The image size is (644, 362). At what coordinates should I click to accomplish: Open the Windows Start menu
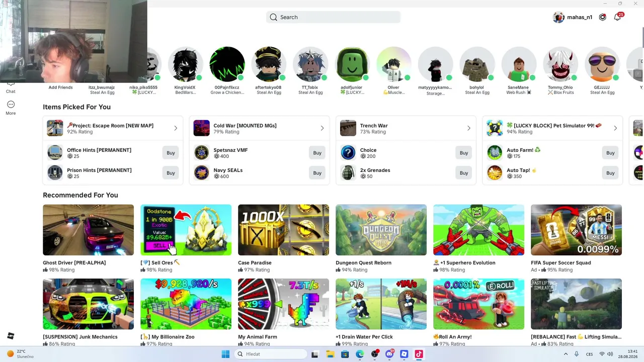pos(225,354)
